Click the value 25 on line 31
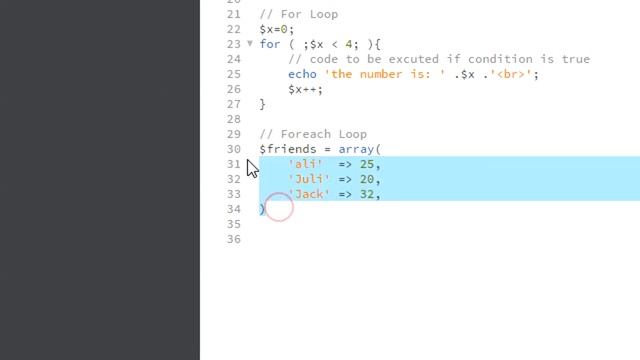Viewport: 640px width, 360px height. pos(367,164)
